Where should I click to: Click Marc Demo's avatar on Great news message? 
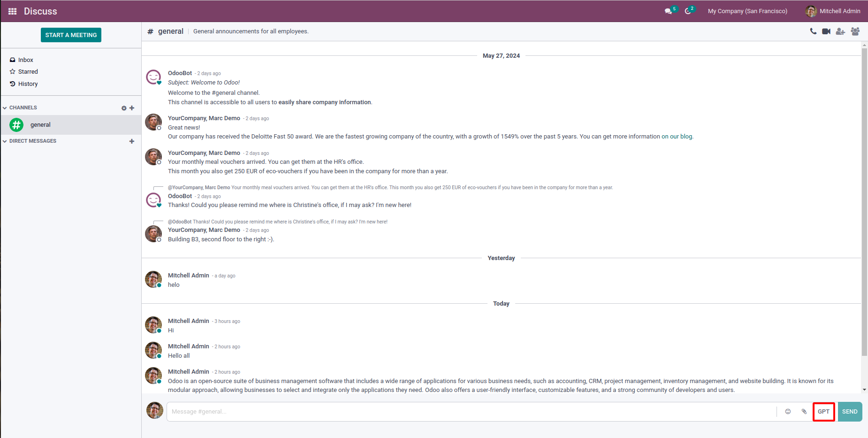pos(153,122)
